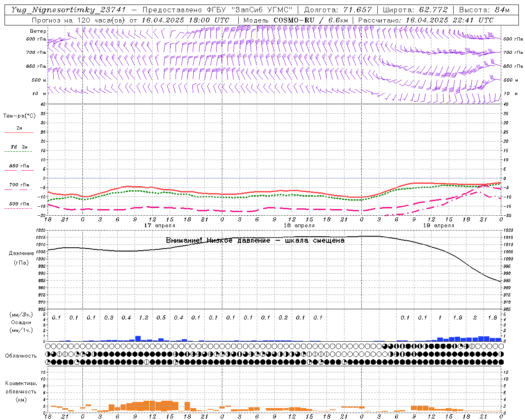525x420 pixels.
Task: Select the provider text ФГБУ "ЗапСиб УГМС"
Action: point(250,10)
